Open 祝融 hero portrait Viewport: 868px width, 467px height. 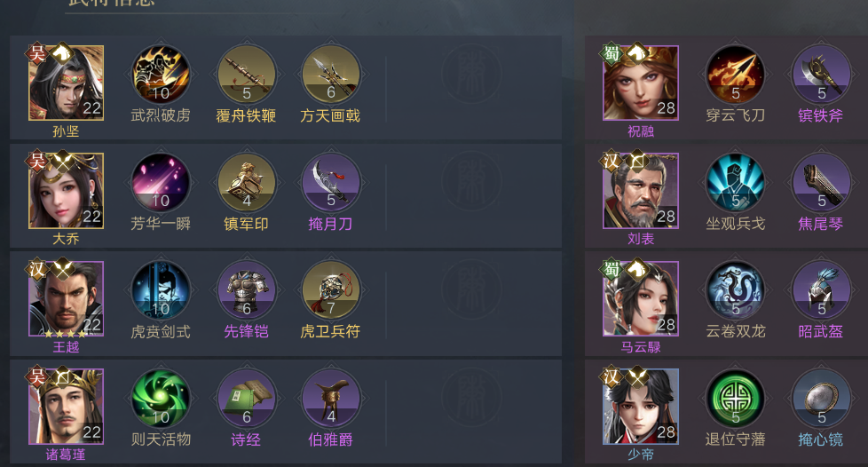[x=641, y=83]
